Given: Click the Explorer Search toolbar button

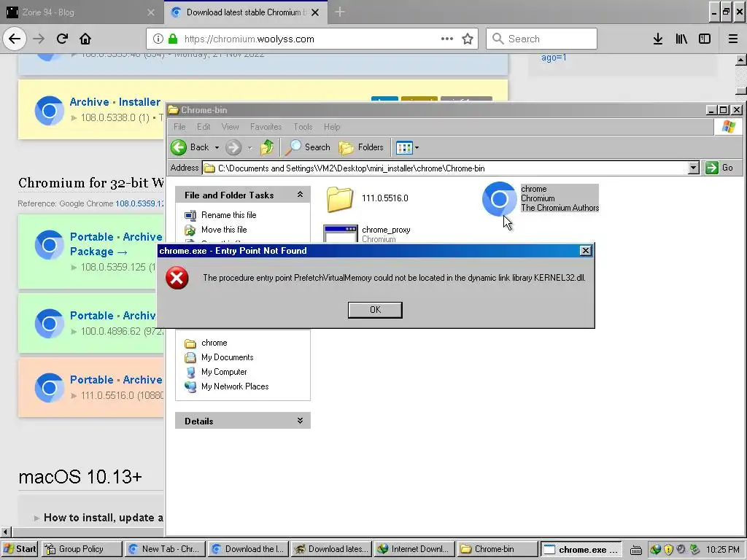Looking at the screenshot, I should (x=307, y=147).
